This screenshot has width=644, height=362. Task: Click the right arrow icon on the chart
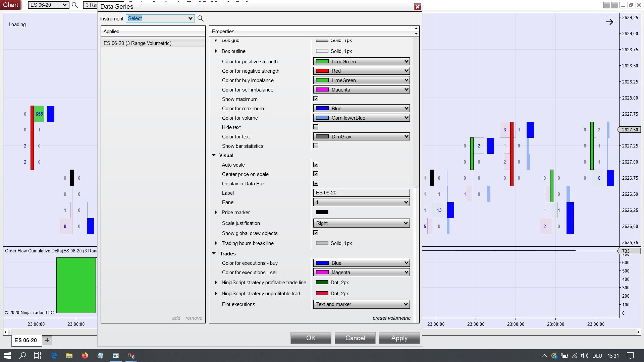point(609,22)
